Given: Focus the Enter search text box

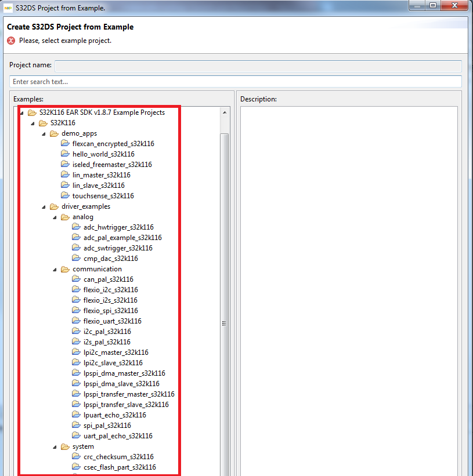Looking at the screenshot, I should 236,82.
